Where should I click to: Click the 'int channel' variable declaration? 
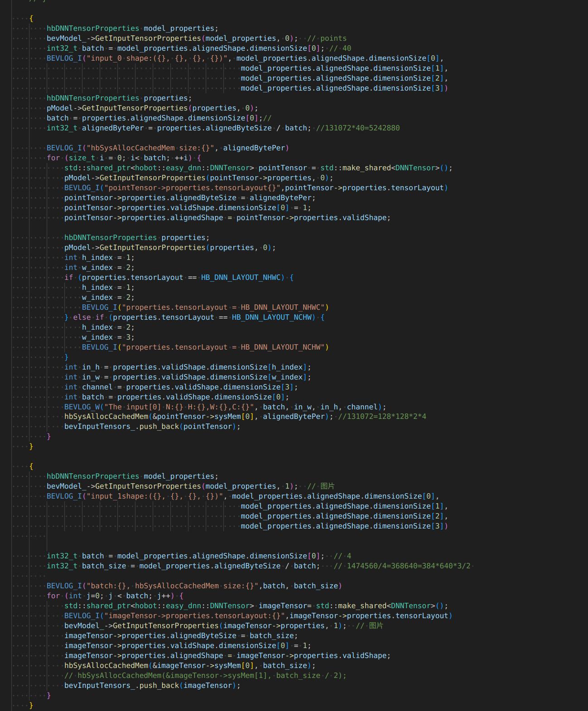pyautogui.click(x=97, y=387)
